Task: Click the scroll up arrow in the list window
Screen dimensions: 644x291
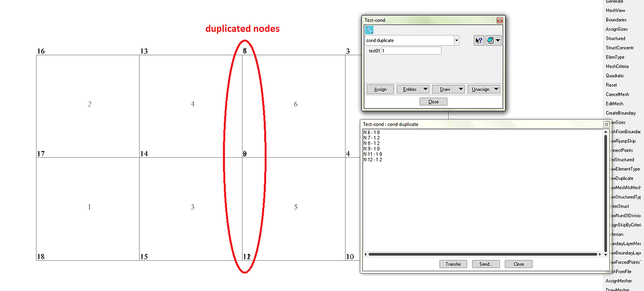Action: pos(606,132)
